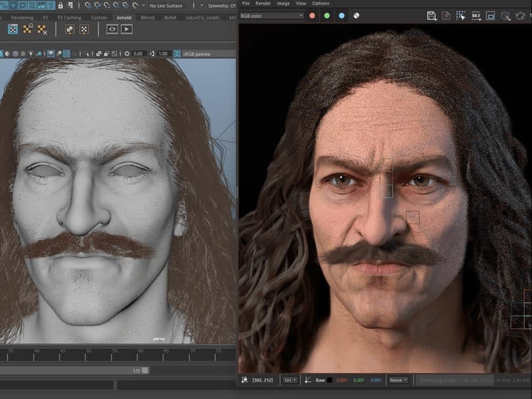Click the 125 range slider handle
532x399 pixels.
click(x=145, y=370)
